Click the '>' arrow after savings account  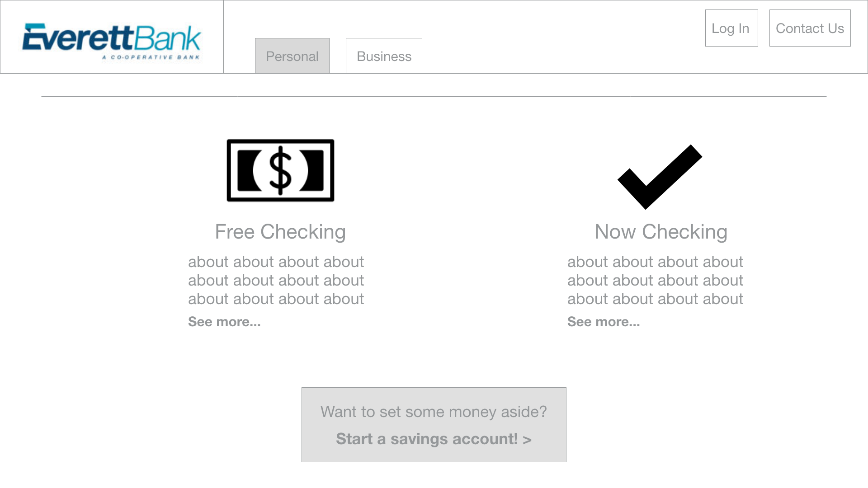pyautogui.click(x=527, y=440)
